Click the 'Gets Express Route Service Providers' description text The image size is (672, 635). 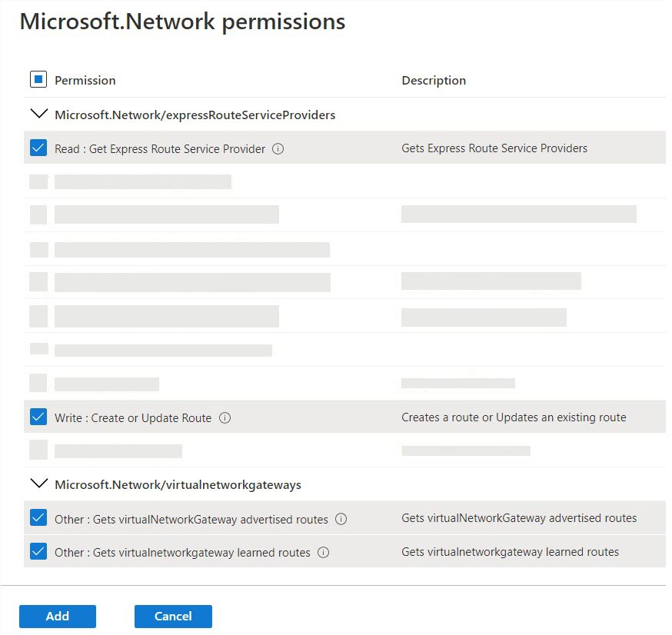tap(494, 148)
